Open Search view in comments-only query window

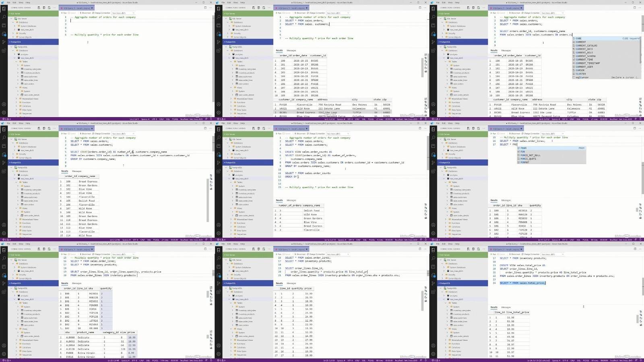[4, 17]
